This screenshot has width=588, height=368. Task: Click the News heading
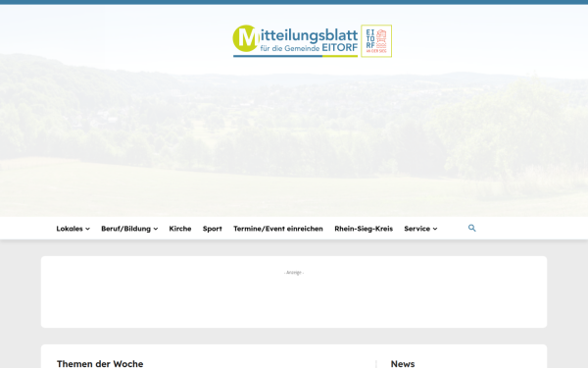(x=403, y=363)
